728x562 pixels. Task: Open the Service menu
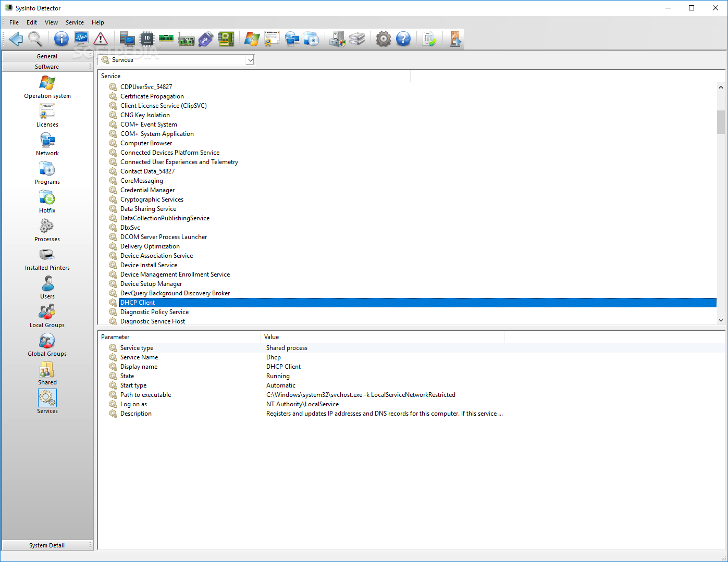point(75,22)
